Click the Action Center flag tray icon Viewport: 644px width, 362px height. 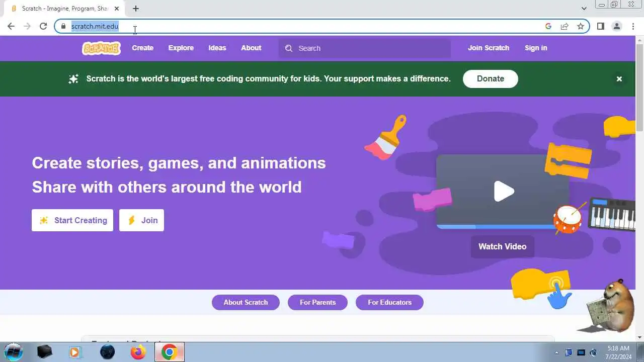coord(569,352)
